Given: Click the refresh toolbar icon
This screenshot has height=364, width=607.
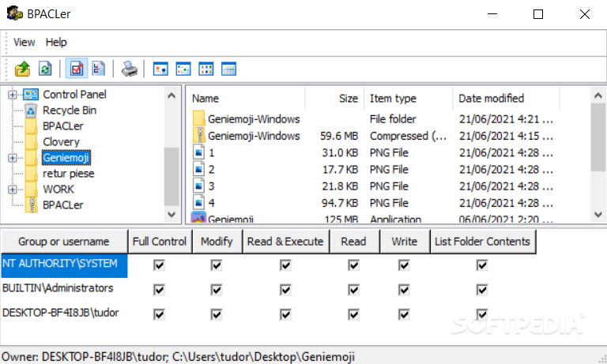Looking at the screenshot, I should click(x=45, y=69).
